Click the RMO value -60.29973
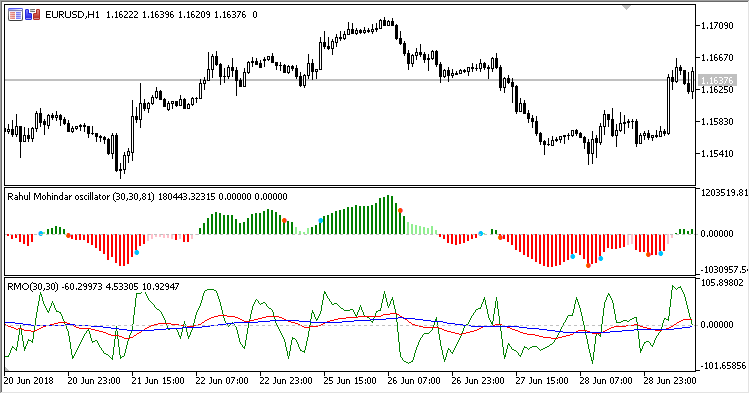This screenshot has width=750, height=394. [83, 286]
